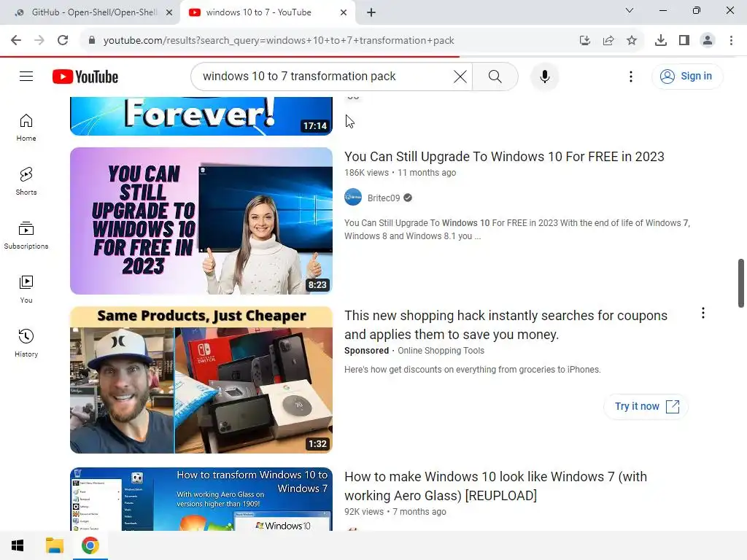
Task: Open 'How to make Windows 10 look like Windows 7' title
Action: (x=495, y=486)
